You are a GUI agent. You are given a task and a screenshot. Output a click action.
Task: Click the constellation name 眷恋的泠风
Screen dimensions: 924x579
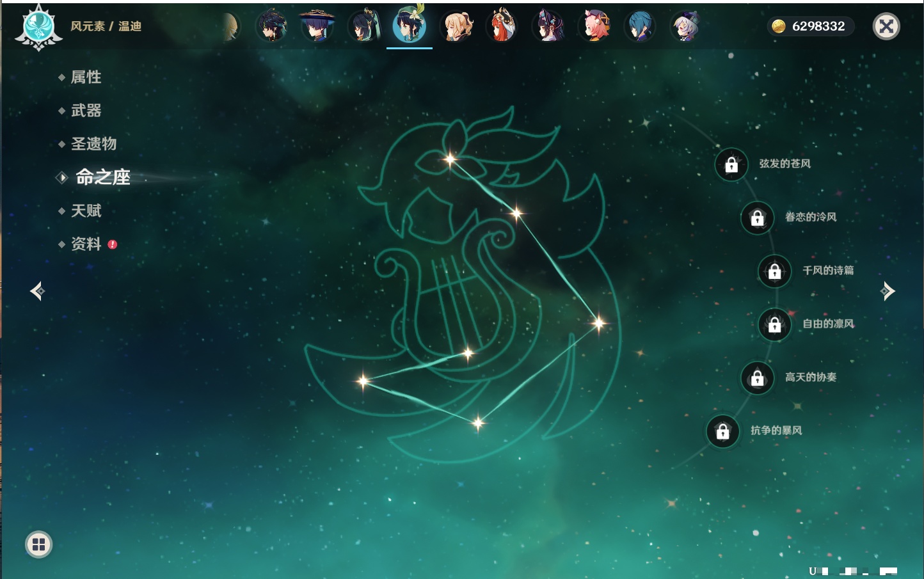(x=811, y=217)
